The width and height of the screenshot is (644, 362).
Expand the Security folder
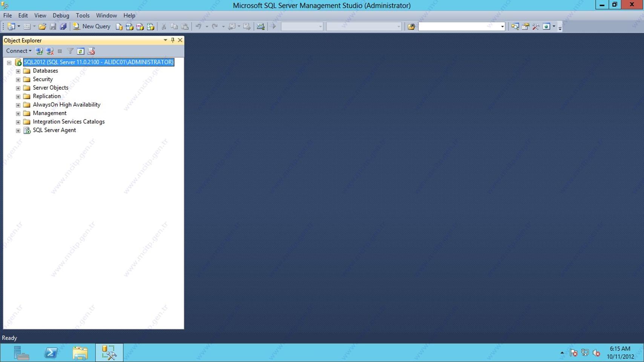pyautogui.click(x=18, y=80)
